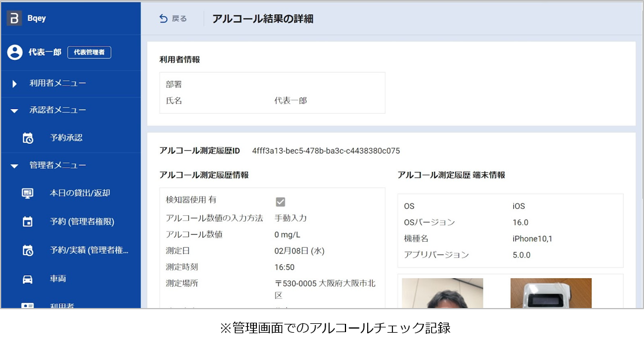644x345 pixels.
Task: Click the 車両 car icon
Action: click(28, 279)
